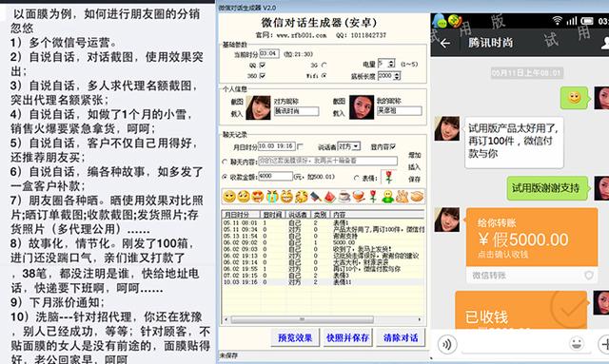Sort by the 显时间 column header
609x364 pixels.
tap(273, 214)
